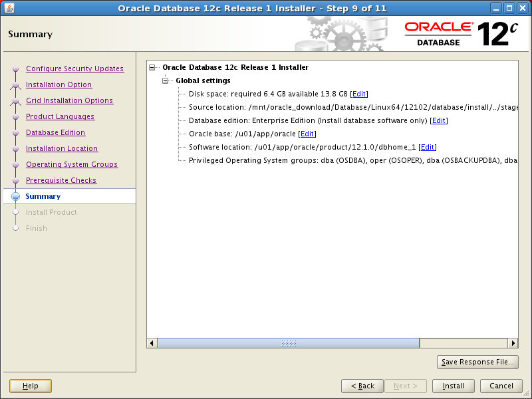532x399 pixels.
Task: Close the installer window
Action: click(523, 8)
